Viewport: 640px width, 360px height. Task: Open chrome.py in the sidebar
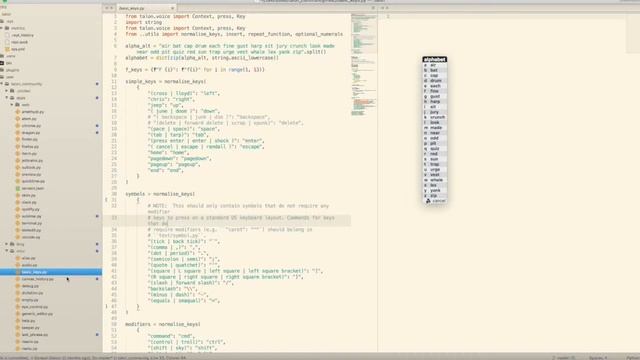(31, 126)
